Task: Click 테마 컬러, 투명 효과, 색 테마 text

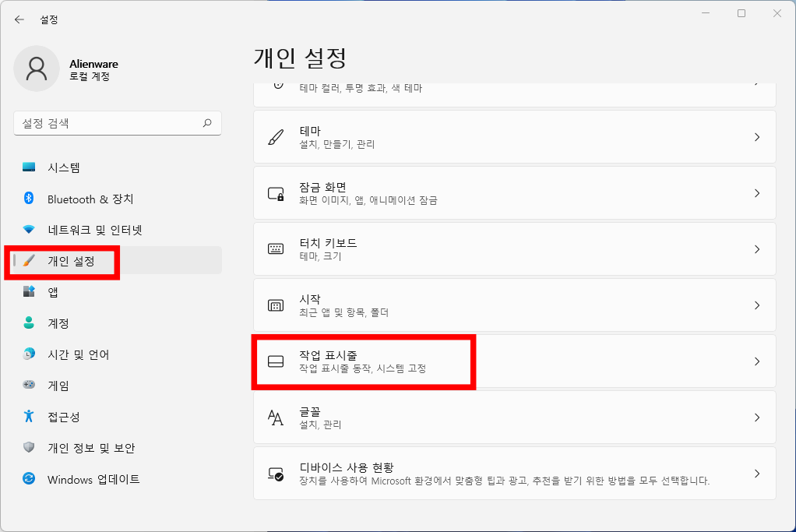Action: [x=361, y=88]
